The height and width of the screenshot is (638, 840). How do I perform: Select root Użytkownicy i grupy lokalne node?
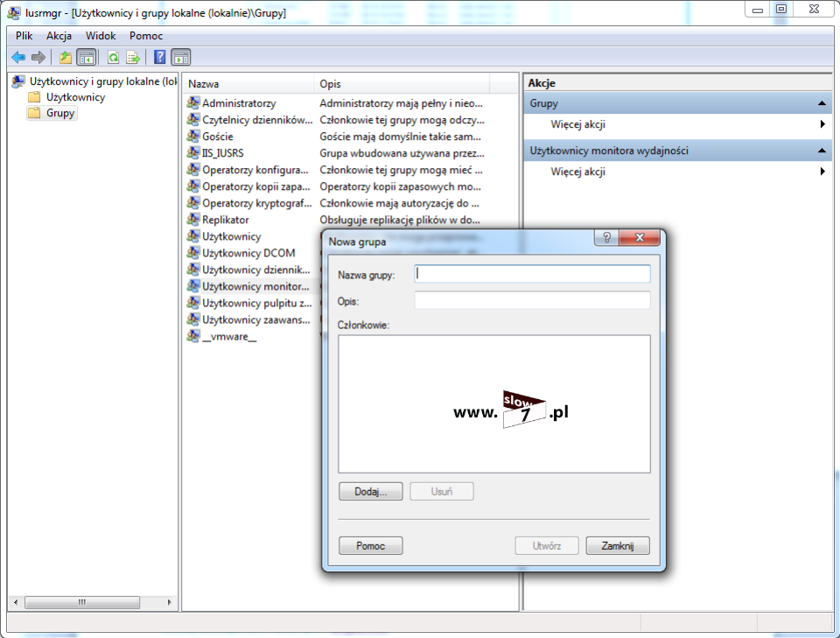pos(103,81)
